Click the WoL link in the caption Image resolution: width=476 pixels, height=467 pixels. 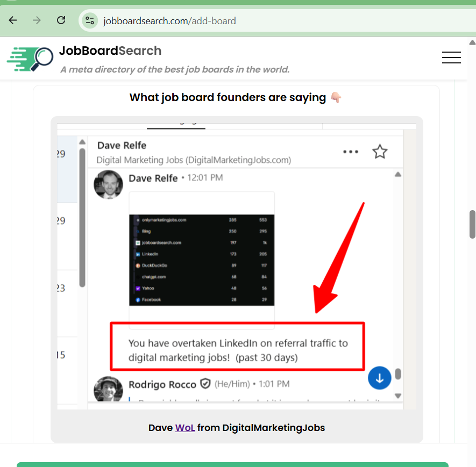pyautogui.click(x=185, y=428)
